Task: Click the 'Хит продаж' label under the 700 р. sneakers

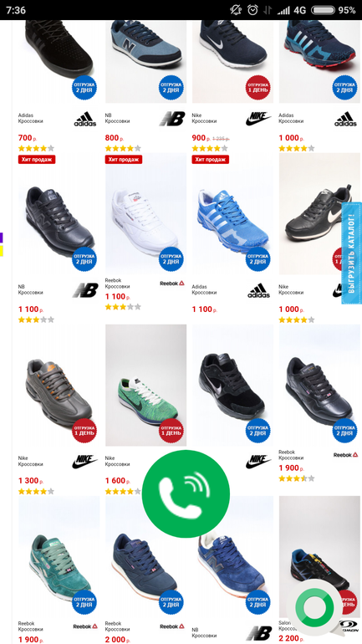Action: pyautogui.click(x=37, y=160)
